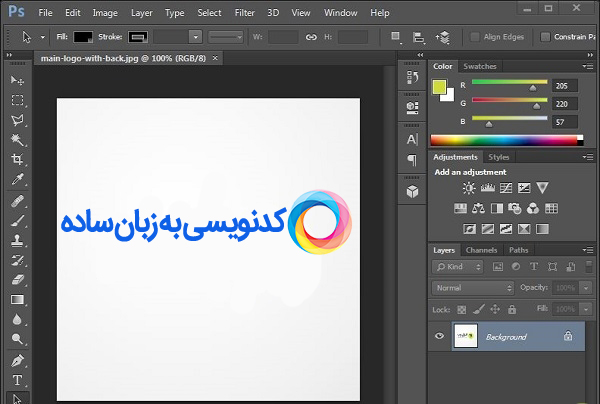
Task: Toggle the type layer filter
Action: tap(534, 267)
